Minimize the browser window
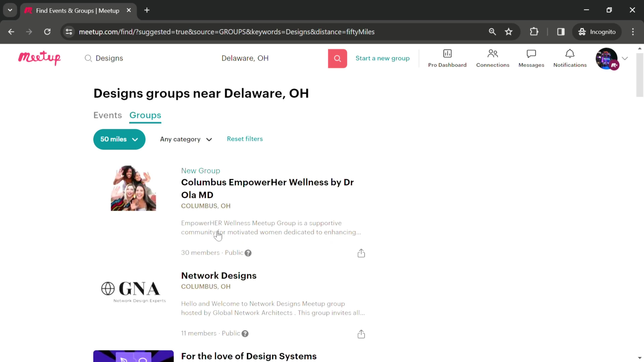 coord(586,10)
